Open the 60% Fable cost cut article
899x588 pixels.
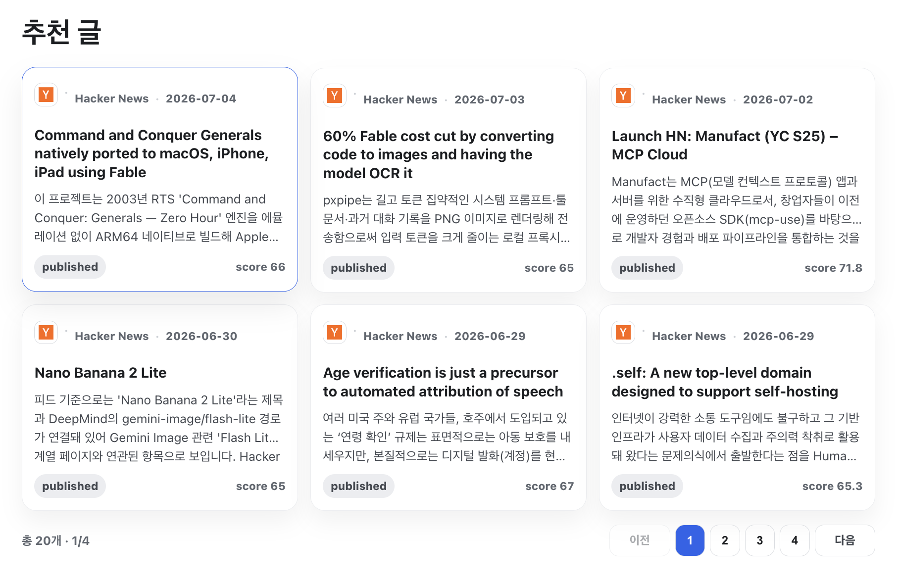[x=438, y=154]
